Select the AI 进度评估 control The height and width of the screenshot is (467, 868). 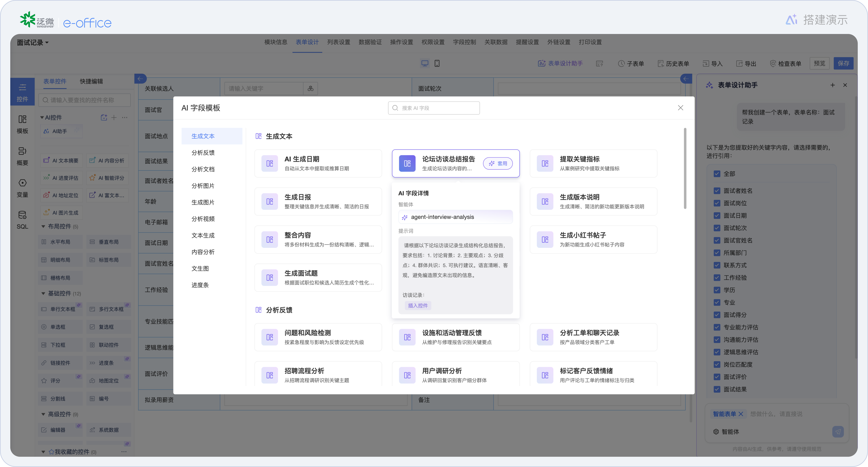pyautogui.click(x=61, y=178)
